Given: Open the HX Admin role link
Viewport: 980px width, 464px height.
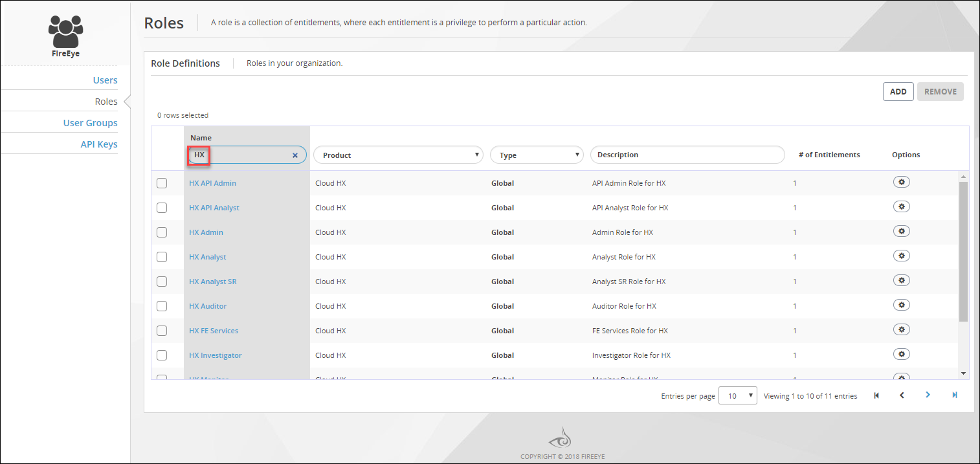Looking at the screenshot, I should (x=206, y=232).
